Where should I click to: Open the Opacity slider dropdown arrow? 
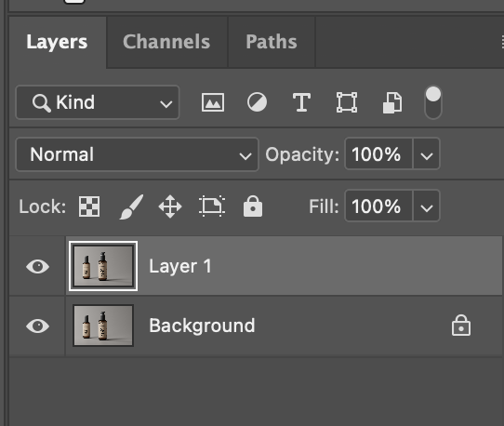(x=426, y=154)
